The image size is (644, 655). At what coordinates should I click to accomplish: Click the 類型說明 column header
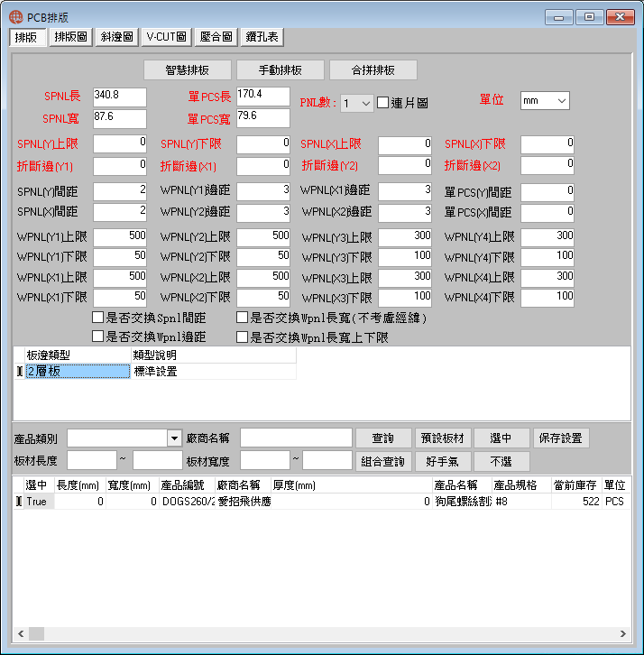click(214, 355)
